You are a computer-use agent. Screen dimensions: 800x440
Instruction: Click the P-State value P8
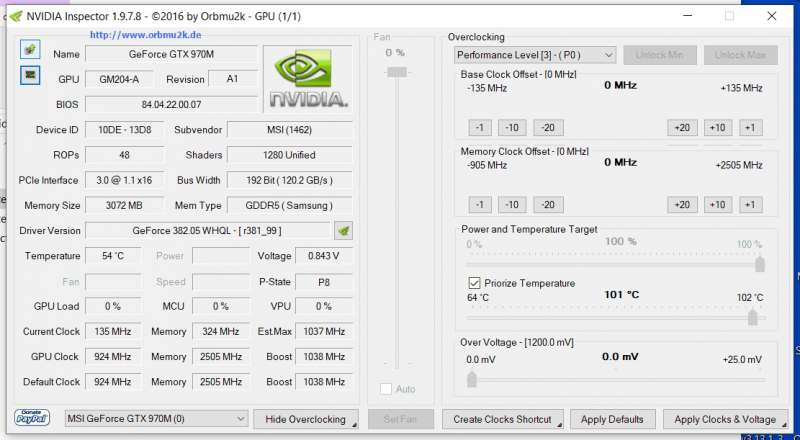click(x=324, y=282)
